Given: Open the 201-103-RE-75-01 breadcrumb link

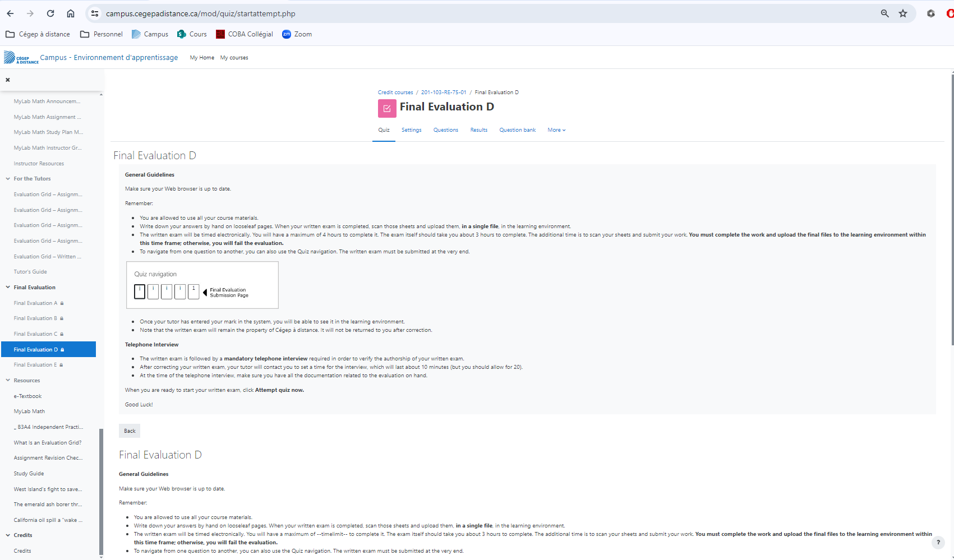Looking at the screenshot, I should tap(443, 92).
